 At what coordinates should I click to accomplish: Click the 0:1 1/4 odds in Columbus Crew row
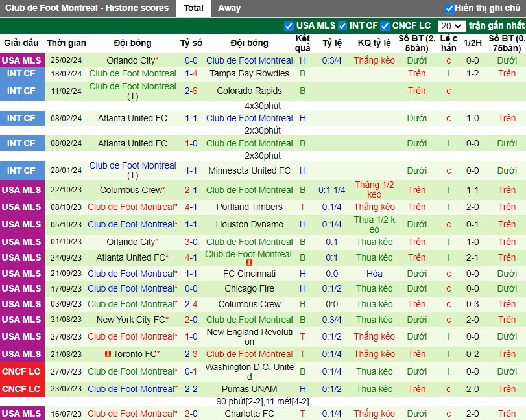tap(331, 190)
